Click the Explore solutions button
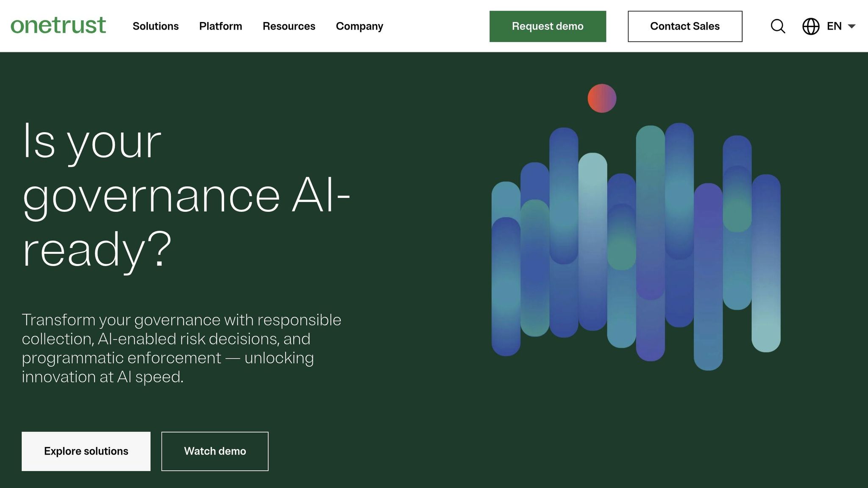This screenshot has width=868, height=488. [x=86, y=451]
